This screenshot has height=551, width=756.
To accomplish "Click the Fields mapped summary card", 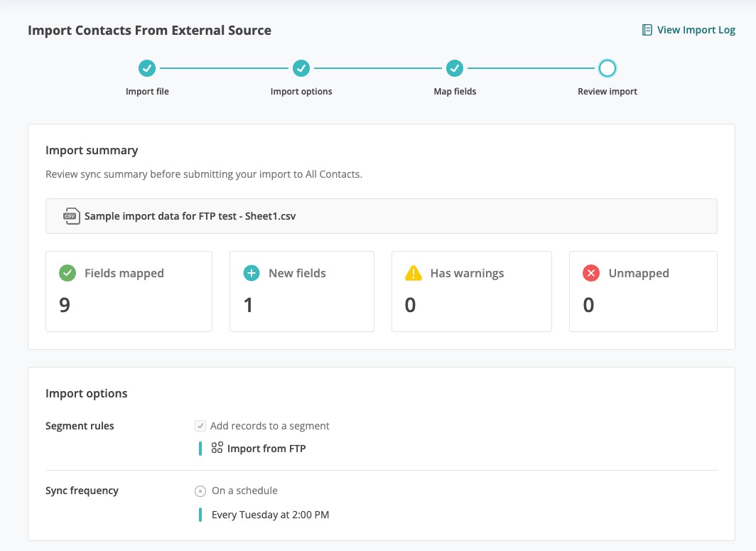I will click(129, 291).
